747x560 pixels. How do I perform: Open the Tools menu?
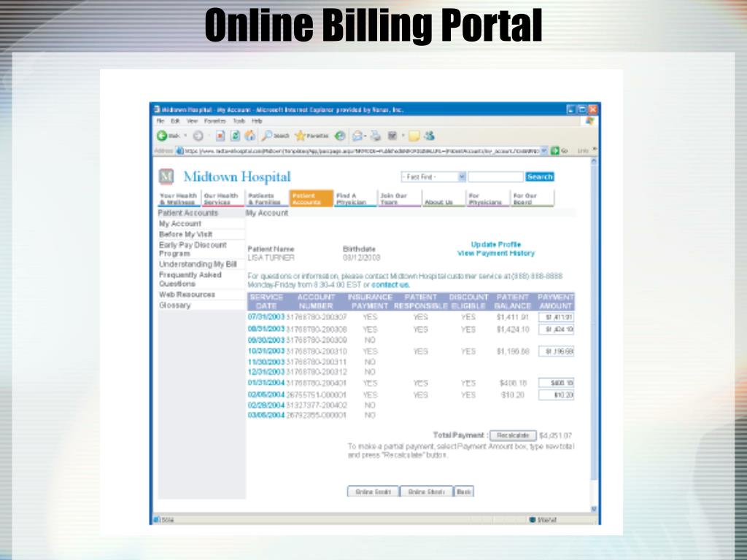[x=239, y=121]
